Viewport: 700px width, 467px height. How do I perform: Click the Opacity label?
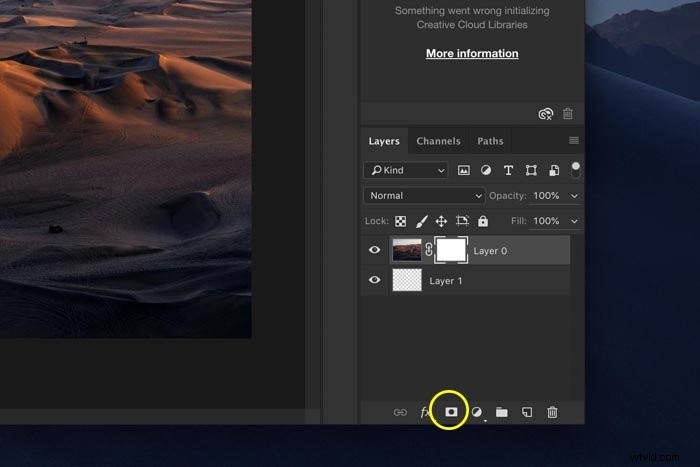click(508, 196)
